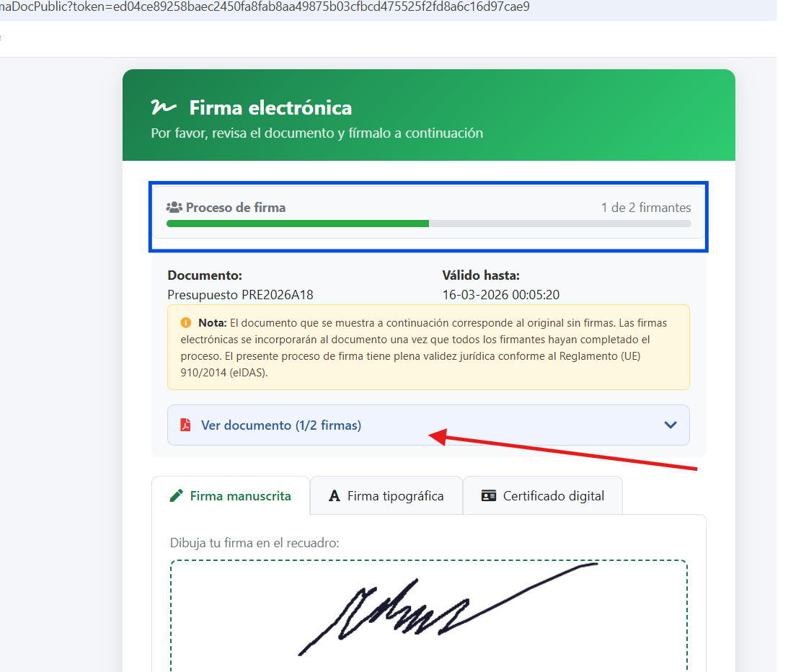The height and width of the screenshot is (672, 788).
Task: Select the document name Presupuesto PRE2026A18
Action: [x=240, y=295]
